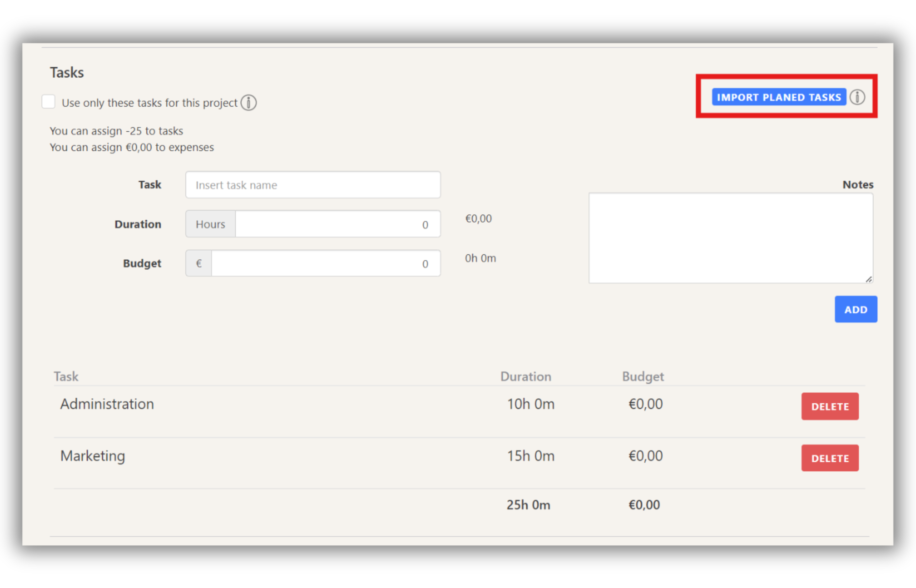
Task: Click the Insert task name field
Action: (x=313, y=185)
